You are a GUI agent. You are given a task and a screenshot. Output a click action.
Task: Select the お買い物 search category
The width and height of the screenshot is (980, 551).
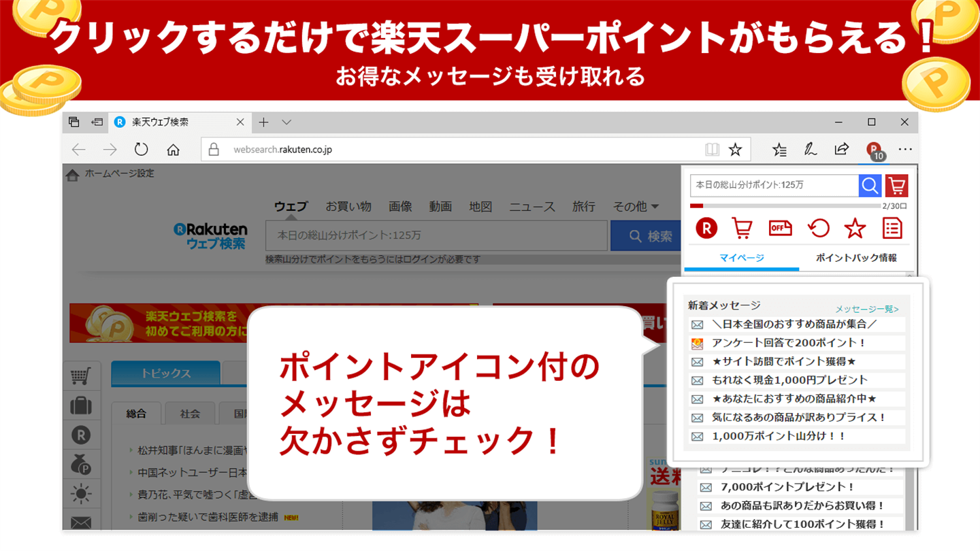click(348, 206)
